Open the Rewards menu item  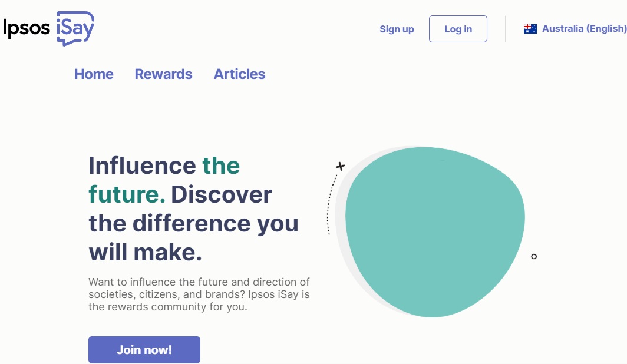point(163,74)
